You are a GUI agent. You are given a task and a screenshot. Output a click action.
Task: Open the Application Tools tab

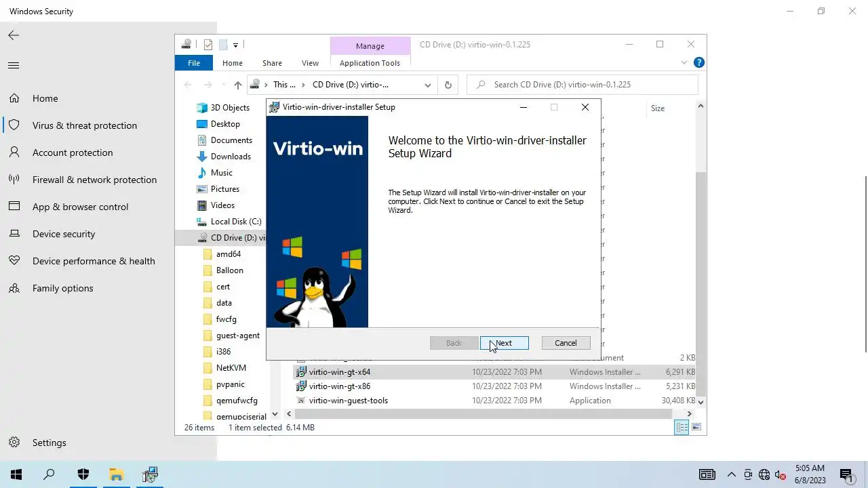[x=370, y=62]
